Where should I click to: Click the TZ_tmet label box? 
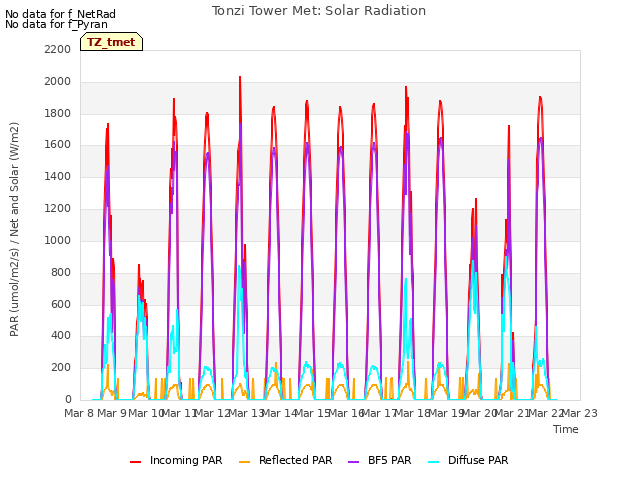pyautogui.click(x=111, y=42)
